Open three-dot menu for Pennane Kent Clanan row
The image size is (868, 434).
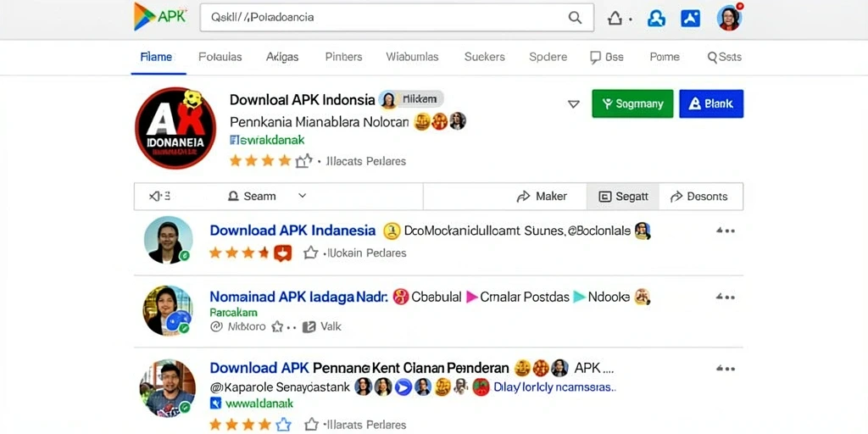(726, 368)
